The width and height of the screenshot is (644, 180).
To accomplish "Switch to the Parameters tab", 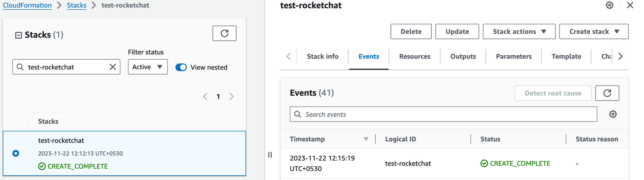I will click(514, 57).
